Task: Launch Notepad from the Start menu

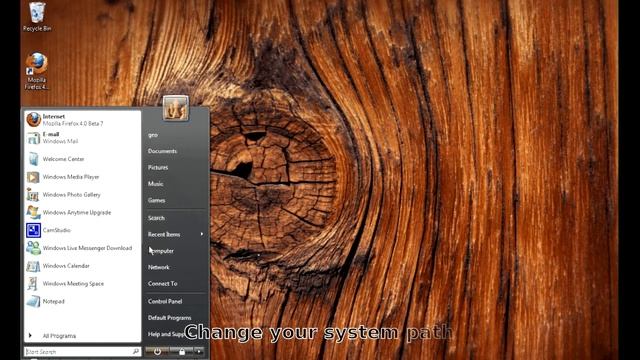Action: 82,301
